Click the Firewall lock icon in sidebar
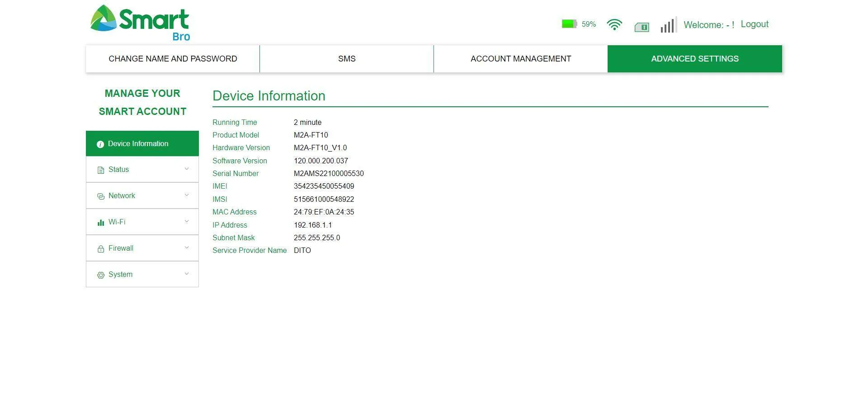This screenshot has width=868, height=409. [x=101, y=249]
